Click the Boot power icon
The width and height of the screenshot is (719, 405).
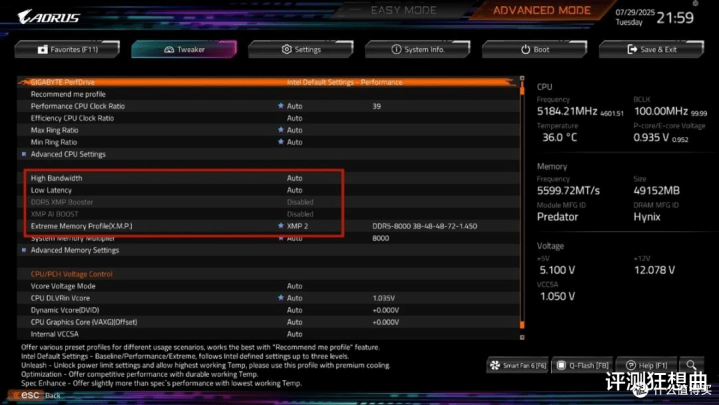tap(525, 49)
